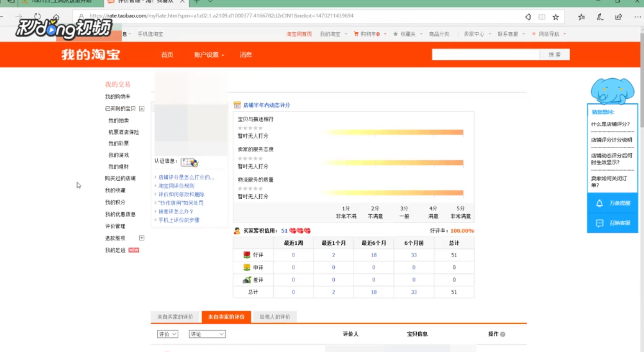Click the Taobao search input field
The height and width of the screenshot is (352, 644).
[x=486, y=54]
